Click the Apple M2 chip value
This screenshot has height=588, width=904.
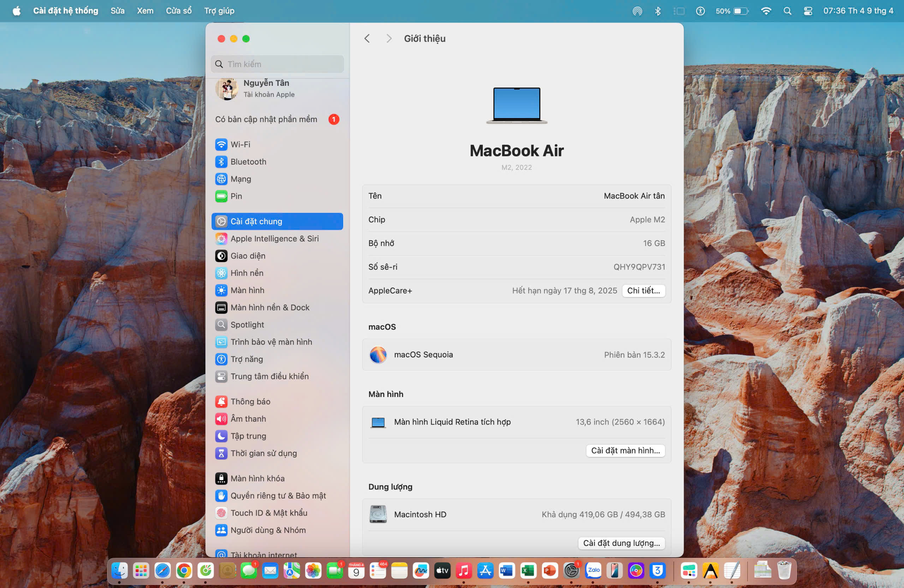[647, 220]
